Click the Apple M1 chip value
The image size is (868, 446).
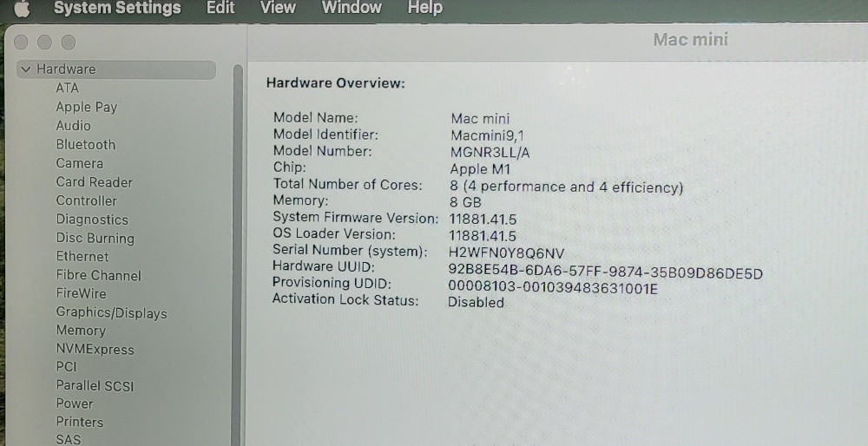(480, 169)
